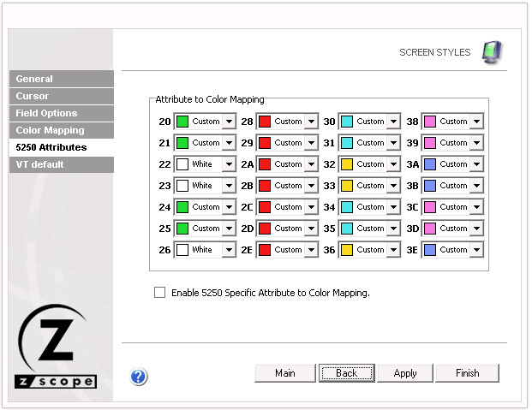Click the green swatch for attribute 25
The image size is (532, 410).
pos(182,229)
